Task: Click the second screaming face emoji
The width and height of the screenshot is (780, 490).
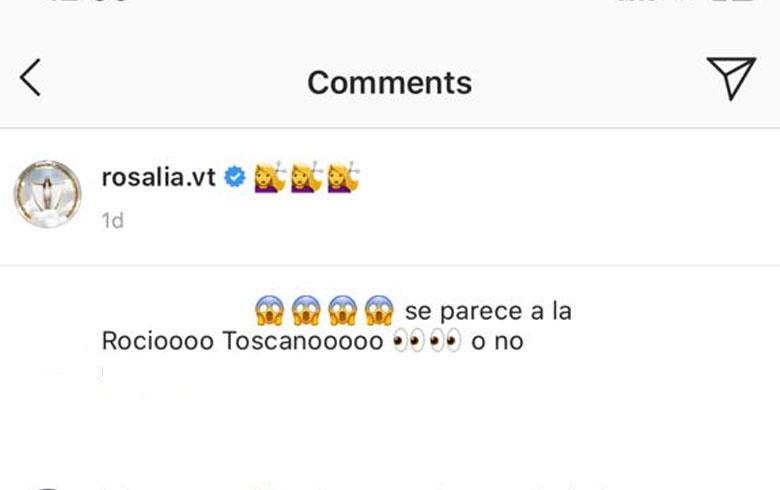Action: [x=306, y=310]
